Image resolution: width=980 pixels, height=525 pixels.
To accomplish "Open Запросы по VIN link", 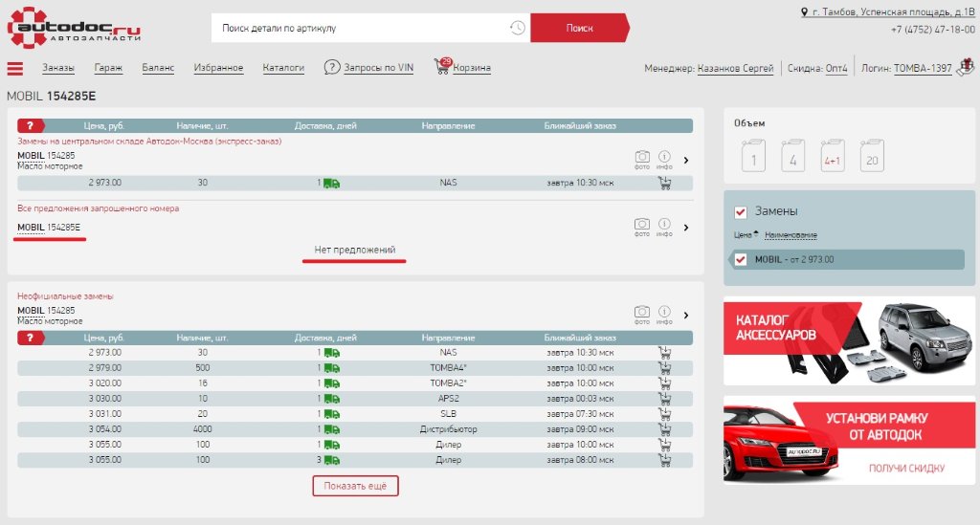I will pyautogui.click(x=379, y=68).
